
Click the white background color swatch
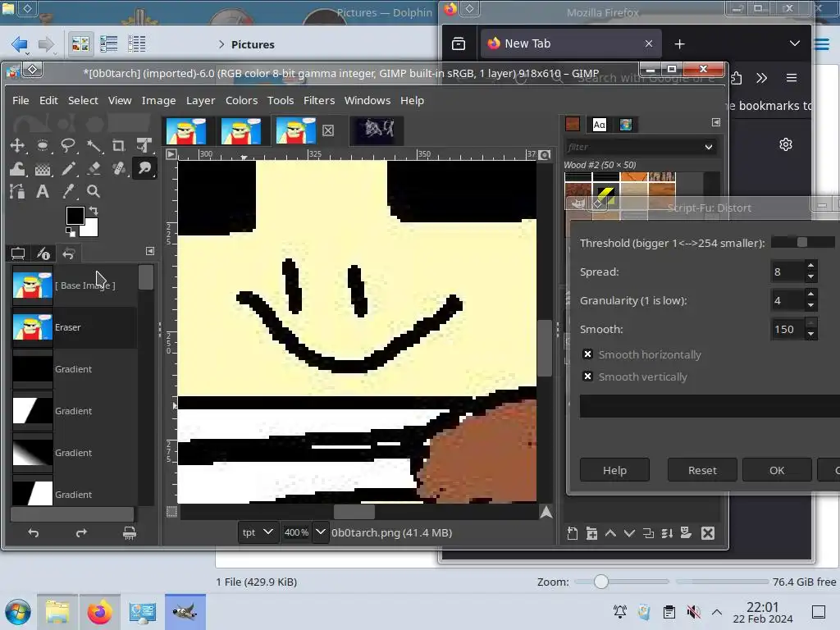click(x=90, y=229)
